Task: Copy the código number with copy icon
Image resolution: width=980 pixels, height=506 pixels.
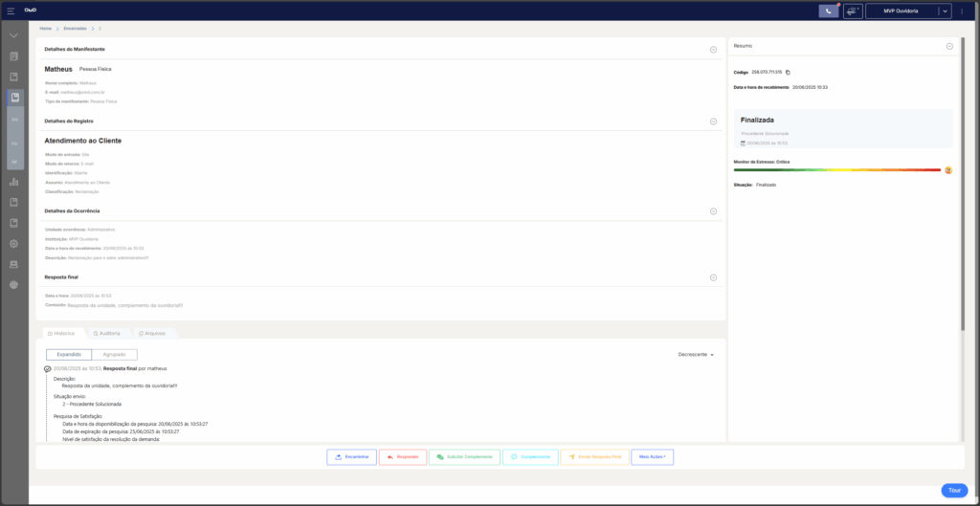Action: (788, 72)
